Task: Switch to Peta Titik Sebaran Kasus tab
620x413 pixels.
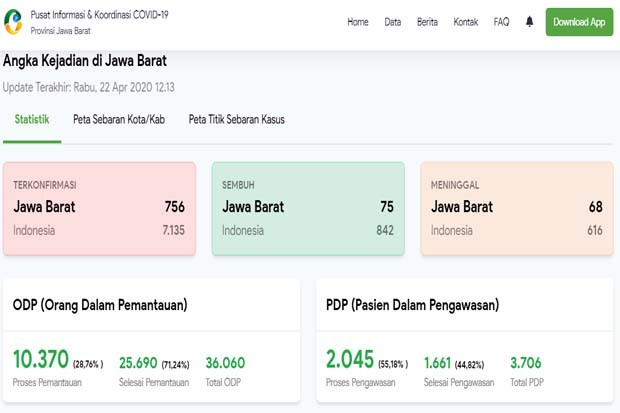Action: pos(236,119)
